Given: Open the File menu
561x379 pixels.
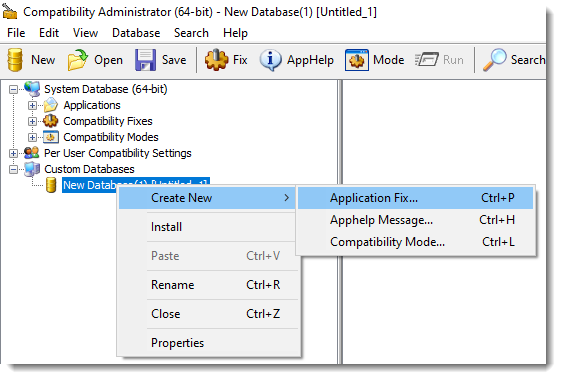Looking at the screenshot, I should tap(16, 33).
